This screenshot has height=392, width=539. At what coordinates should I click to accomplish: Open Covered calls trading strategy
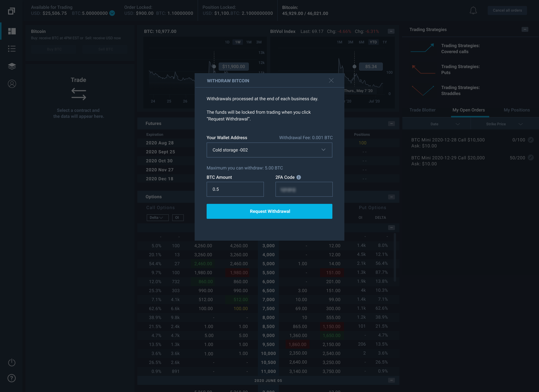point(460,48)
